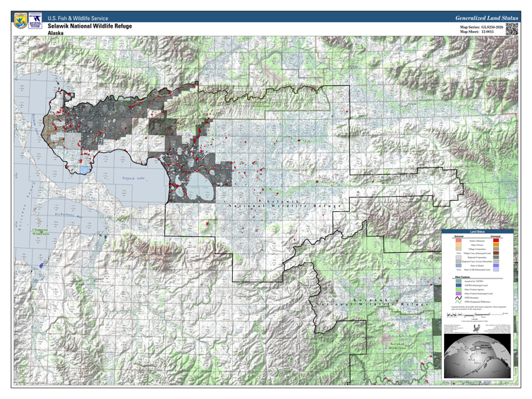Screen dimensions: 532x399
Task: Click the 'Other Private' legend label
Action: (x=477, y=245)
